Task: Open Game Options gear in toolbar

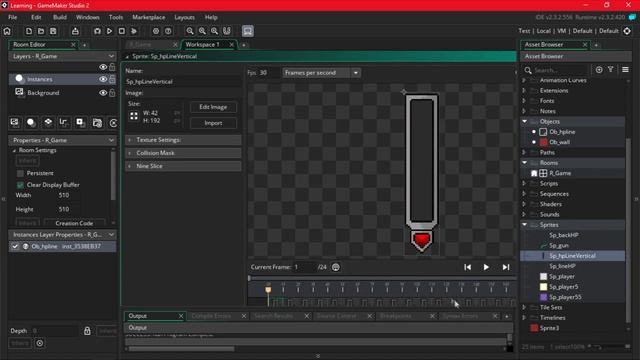Action: click(x=156, y=31)
